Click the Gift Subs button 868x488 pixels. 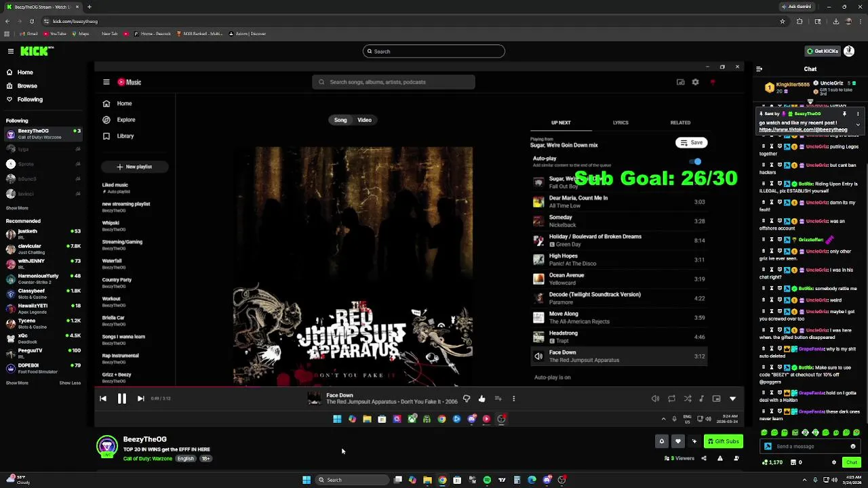tap(724, 441)
